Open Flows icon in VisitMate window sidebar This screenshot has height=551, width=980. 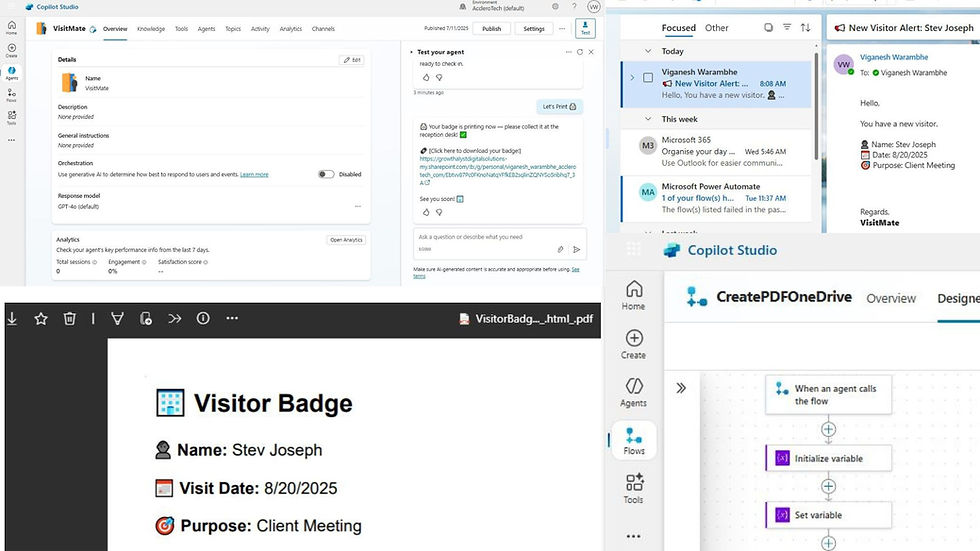pyautogui.click(x=11, y=96)
